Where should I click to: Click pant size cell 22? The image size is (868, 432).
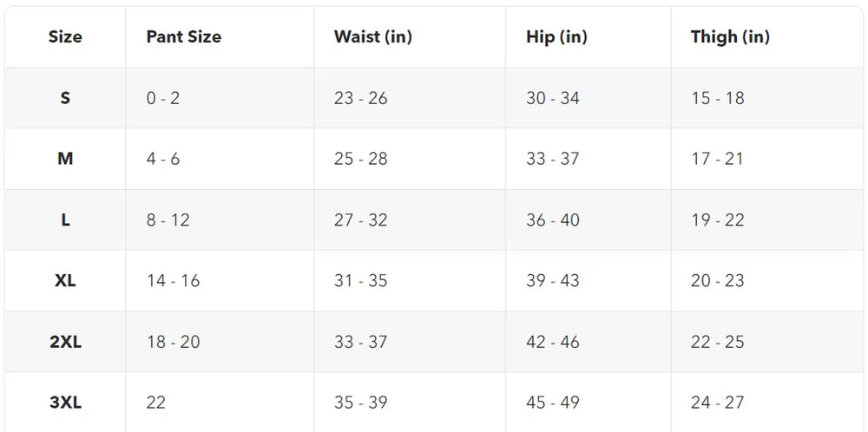(156, 403)
